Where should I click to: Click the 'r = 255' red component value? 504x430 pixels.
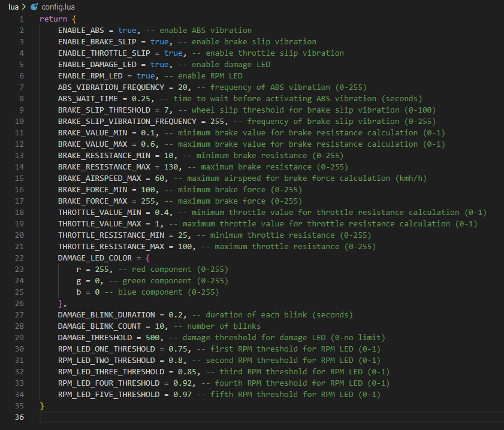[102, 269]
